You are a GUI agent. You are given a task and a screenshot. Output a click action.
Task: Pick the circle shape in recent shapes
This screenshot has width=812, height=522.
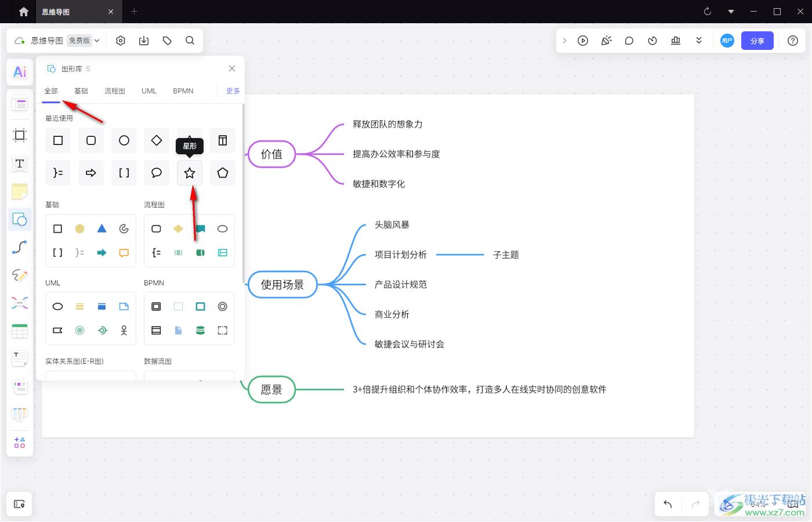tap(124, 140)
